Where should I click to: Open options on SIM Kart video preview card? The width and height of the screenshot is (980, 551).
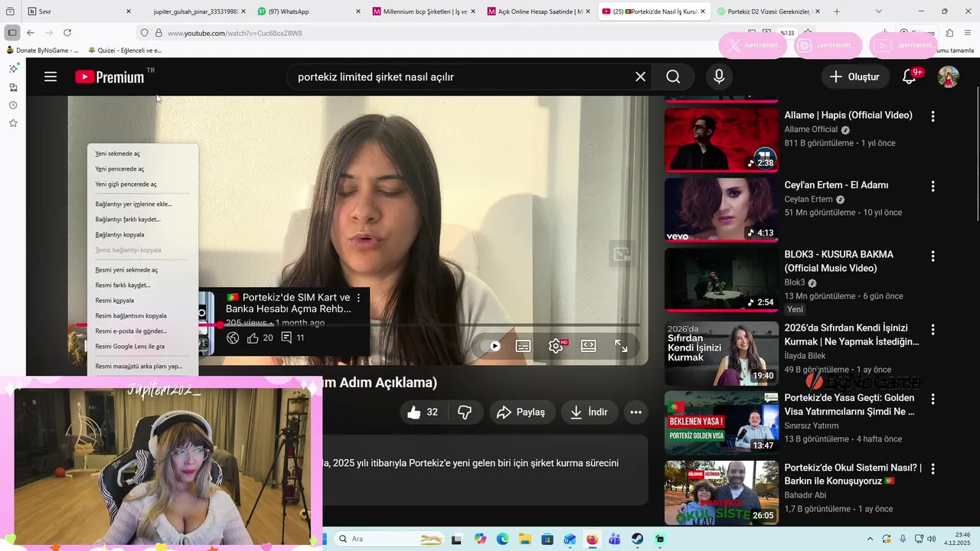point(358,298)
